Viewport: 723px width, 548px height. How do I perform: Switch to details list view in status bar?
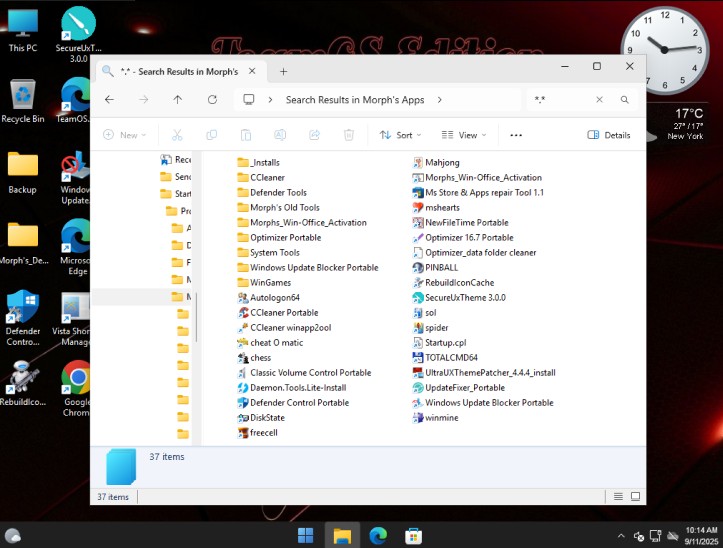coord(618,496)
